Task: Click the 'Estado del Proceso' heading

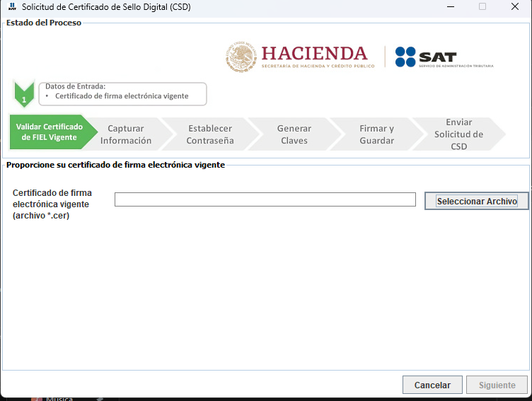Action: click(44, 23)
